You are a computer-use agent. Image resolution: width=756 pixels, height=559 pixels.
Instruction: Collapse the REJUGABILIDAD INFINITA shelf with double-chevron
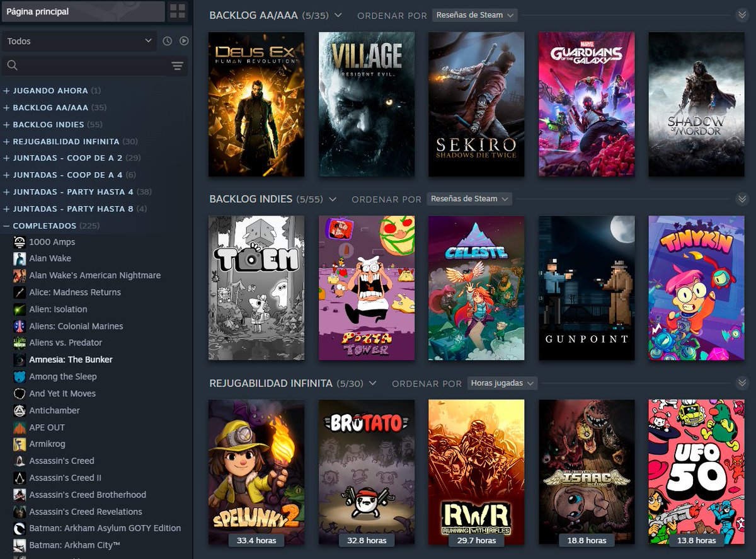click(742, 383)
